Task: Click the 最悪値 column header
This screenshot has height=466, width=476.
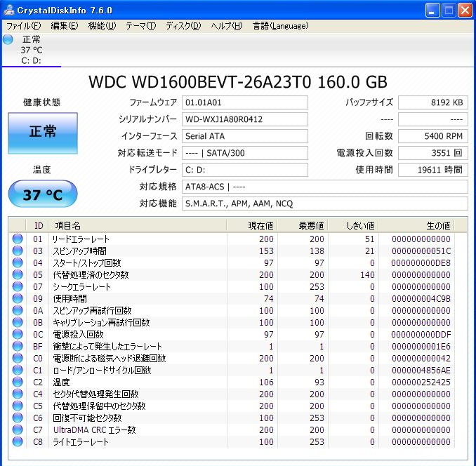Action: (303, 226)
